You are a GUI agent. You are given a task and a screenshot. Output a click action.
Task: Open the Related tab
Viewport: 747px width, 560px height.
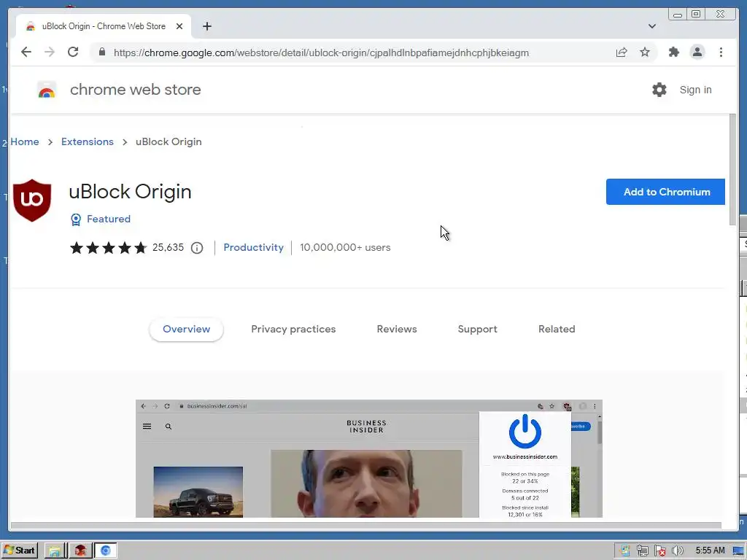click(x=557, y=329)
